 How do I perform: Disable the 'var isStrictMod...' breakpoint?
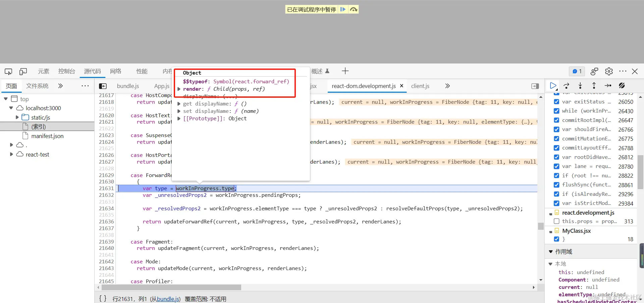pos(556,203)
